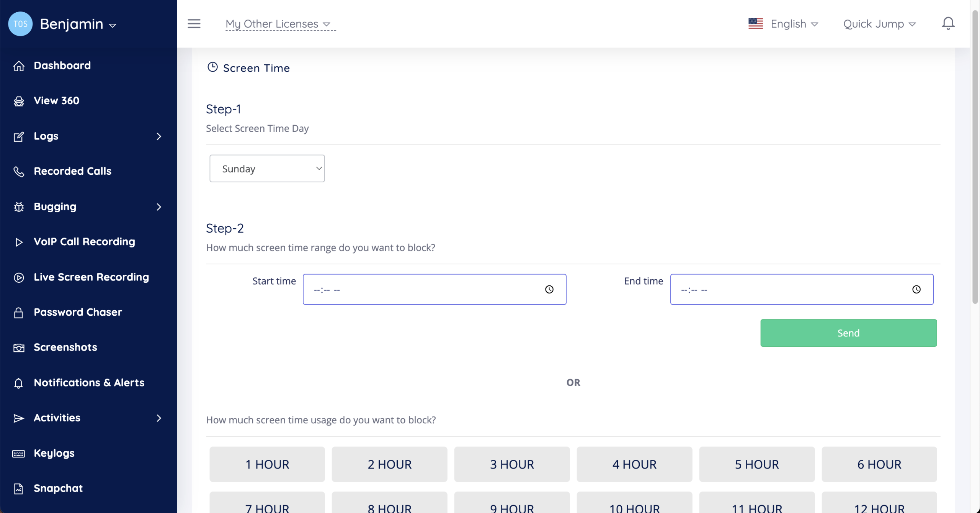
Task: Click the Keylogs keyboard icon
Action: coord(18,454)
